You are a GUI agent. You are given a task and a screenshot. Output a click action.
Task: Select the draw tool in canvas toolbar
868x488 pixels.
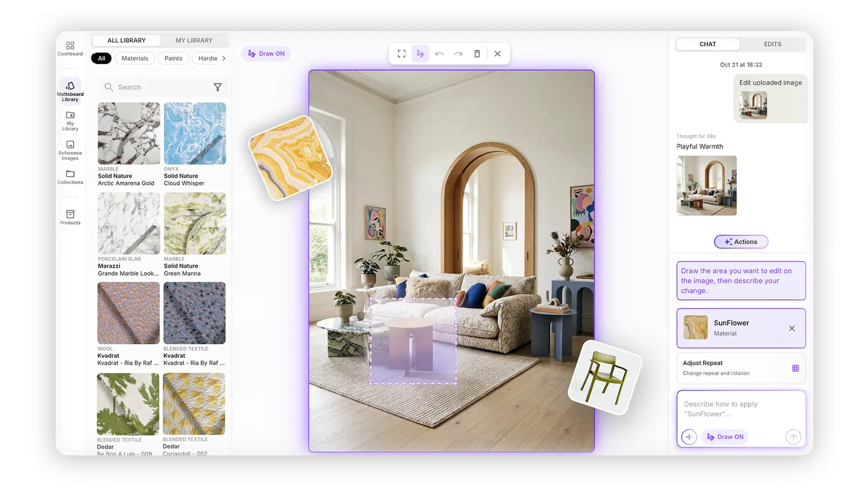pos(420,54)
